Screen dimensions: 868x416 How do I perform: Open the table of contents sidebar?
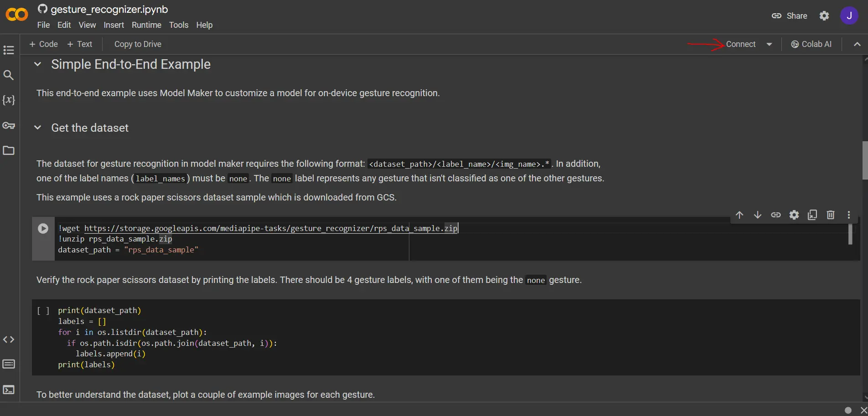[9, 50]
